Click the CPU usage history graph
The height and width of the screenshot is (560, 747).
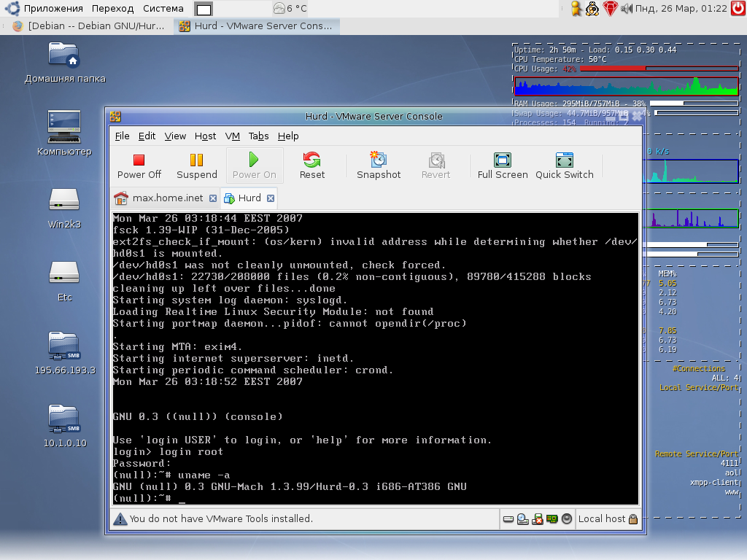[627, 86]
